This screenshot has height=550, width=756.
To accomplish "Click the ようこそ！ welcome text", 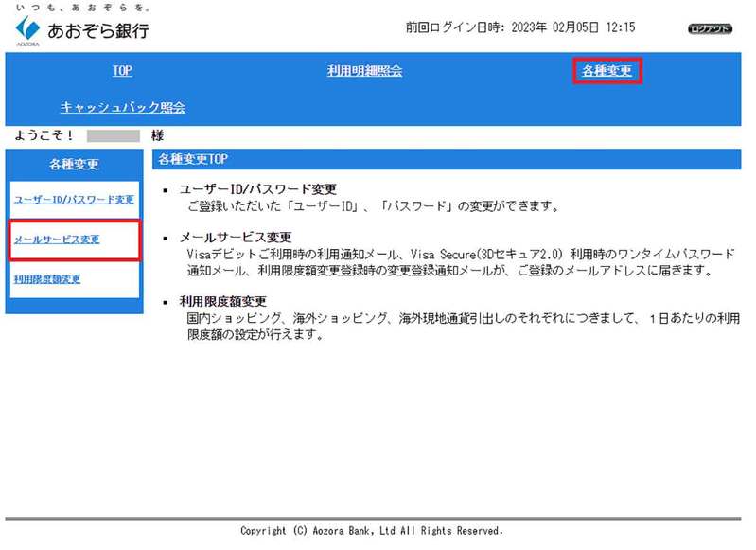I will click(x=44, y=135).
